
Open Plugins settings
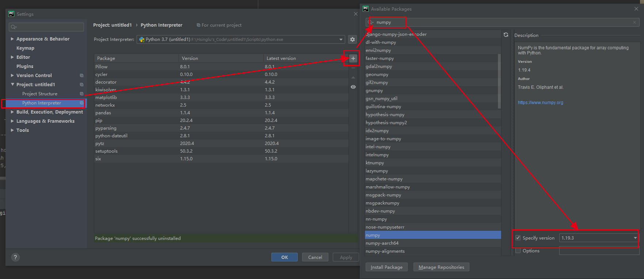25,66
